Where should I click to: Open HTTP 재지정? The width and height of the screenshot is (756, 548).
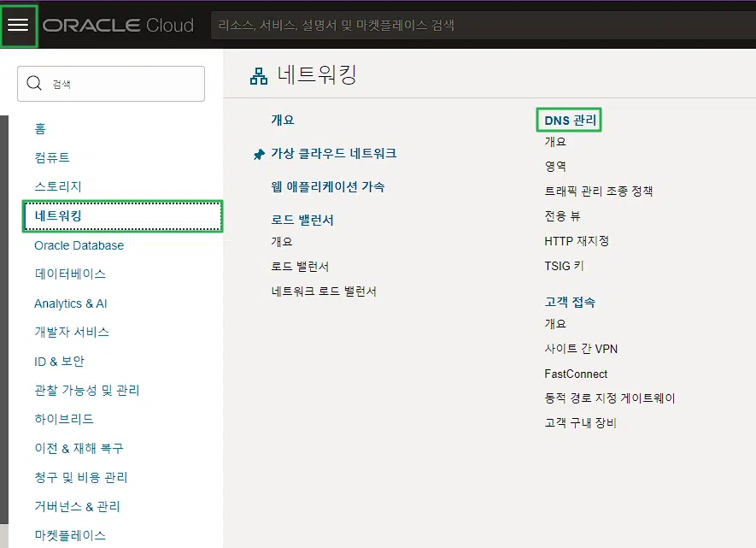(x=577, y=241)
